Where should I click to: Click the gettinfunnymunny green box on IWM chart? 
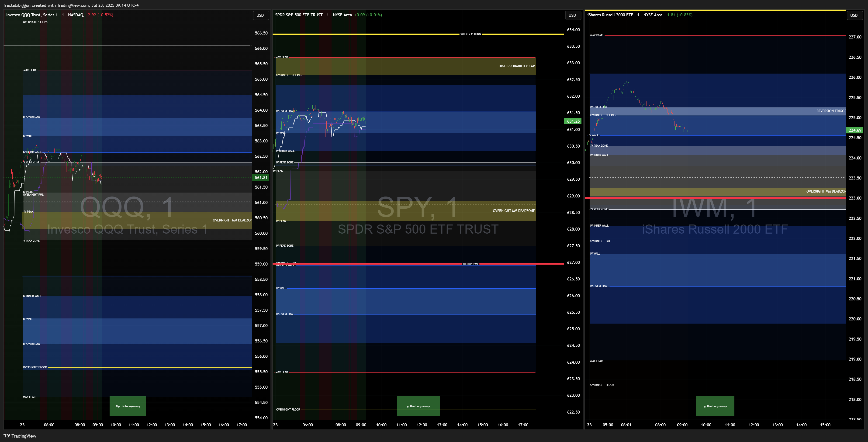715,406
